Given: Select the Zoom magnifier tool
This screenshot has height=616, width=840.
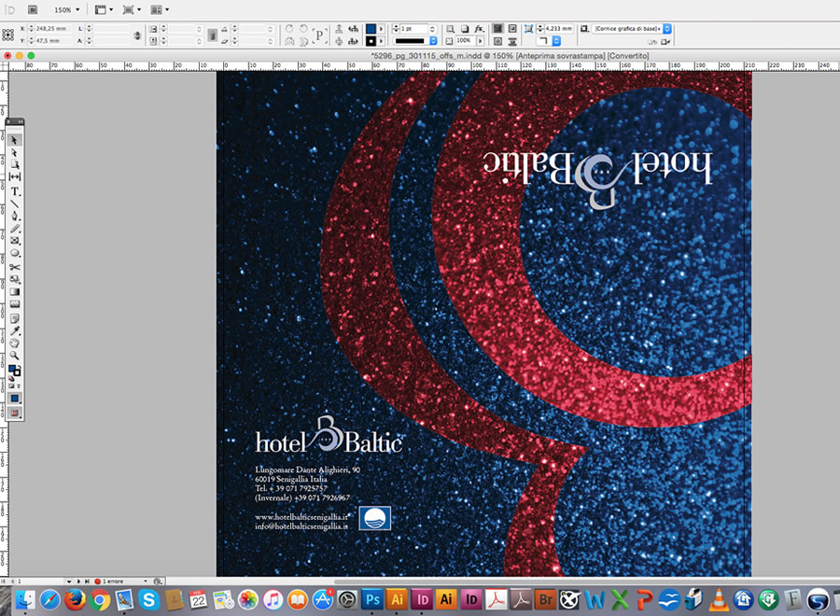Looking at the screenshot, I should [16, 356].
